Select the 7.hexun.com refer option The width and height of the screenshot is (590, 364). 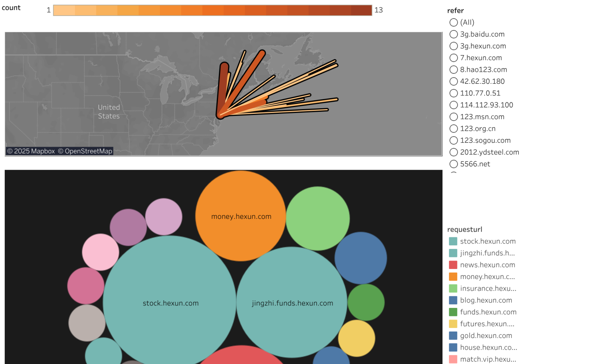(454, 58)
